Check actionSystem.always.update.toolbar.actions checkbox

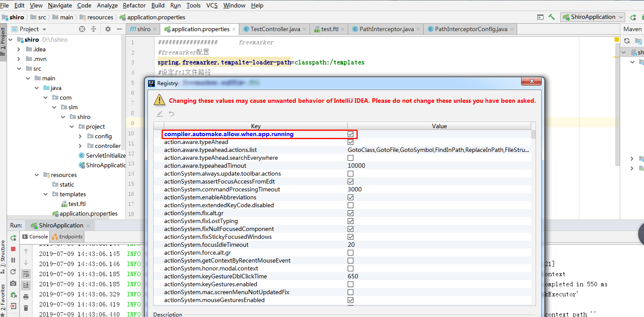(x=350, y=173)
